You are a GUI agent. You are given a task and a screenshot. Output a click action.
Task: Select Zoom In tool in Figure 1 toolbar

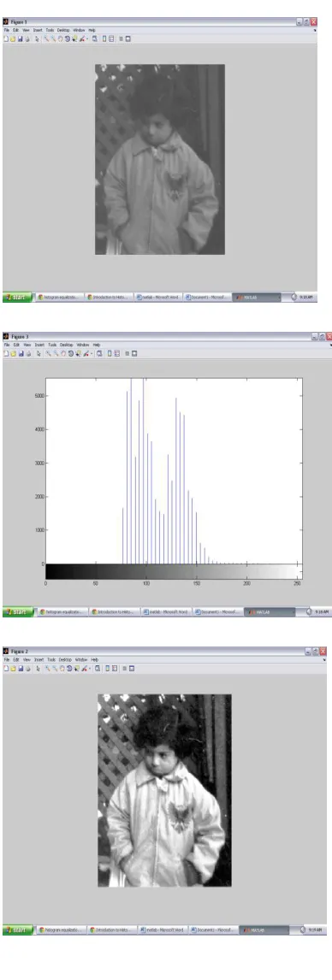click(x=45, y=38)
